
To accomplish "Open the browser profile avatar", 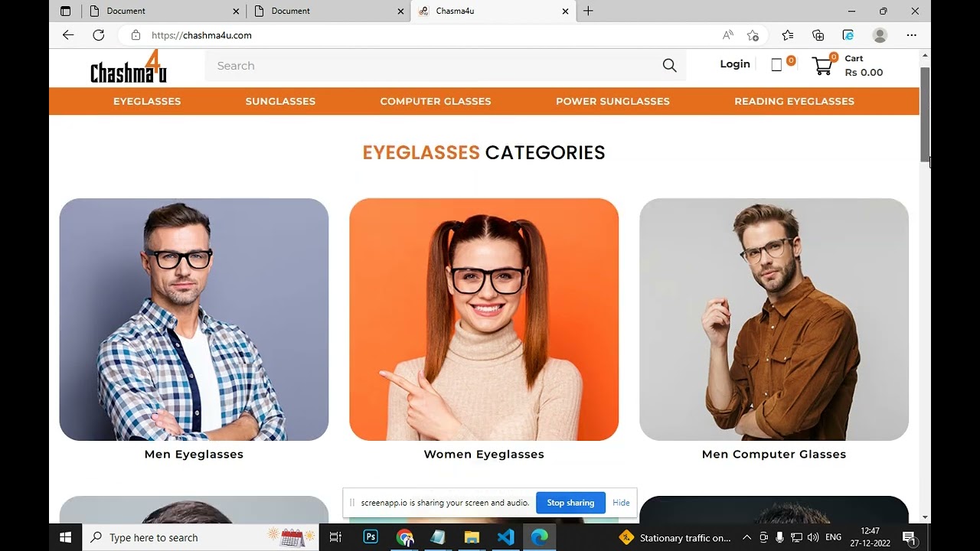I will [880, 35].
